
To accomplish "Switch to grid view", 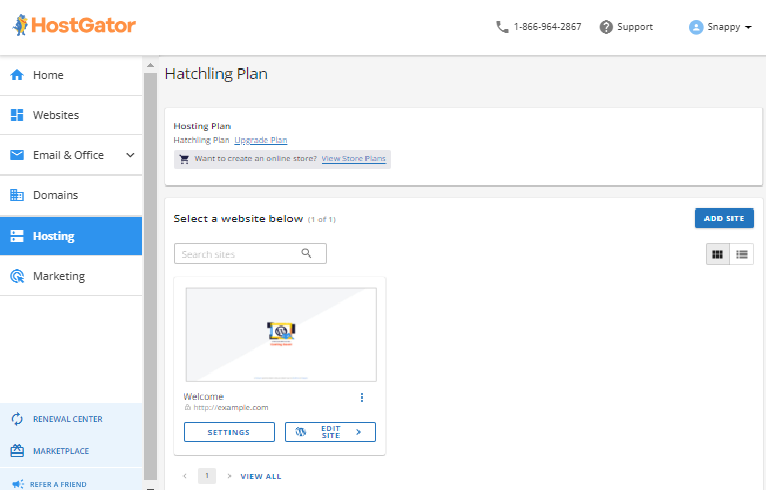I will (717, 254).
